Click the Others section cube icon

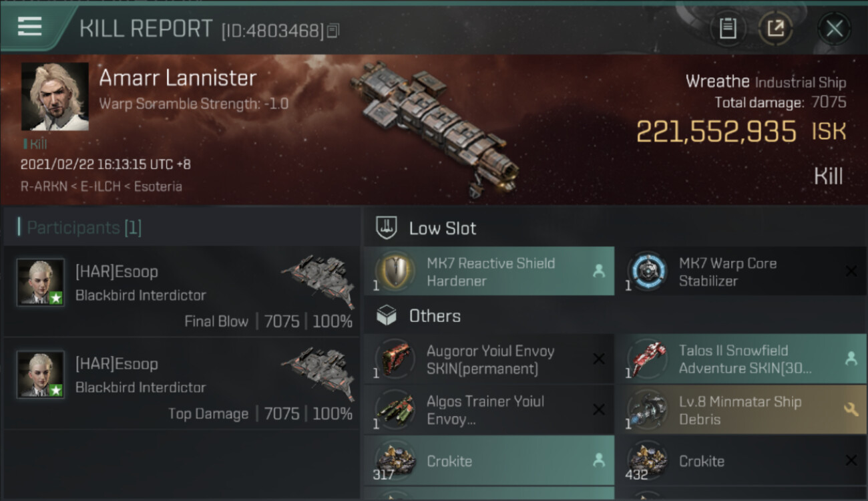click(387, 316)
